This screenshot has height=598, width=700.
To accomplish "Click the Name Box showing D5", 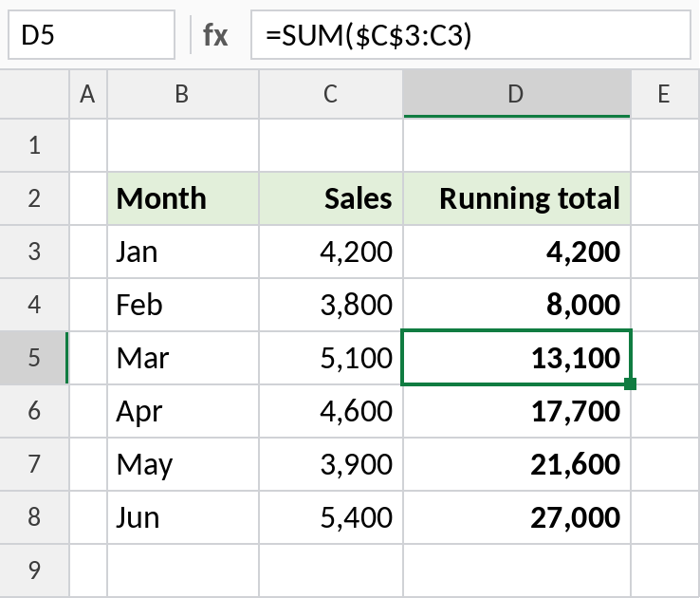I will [91, 35].
